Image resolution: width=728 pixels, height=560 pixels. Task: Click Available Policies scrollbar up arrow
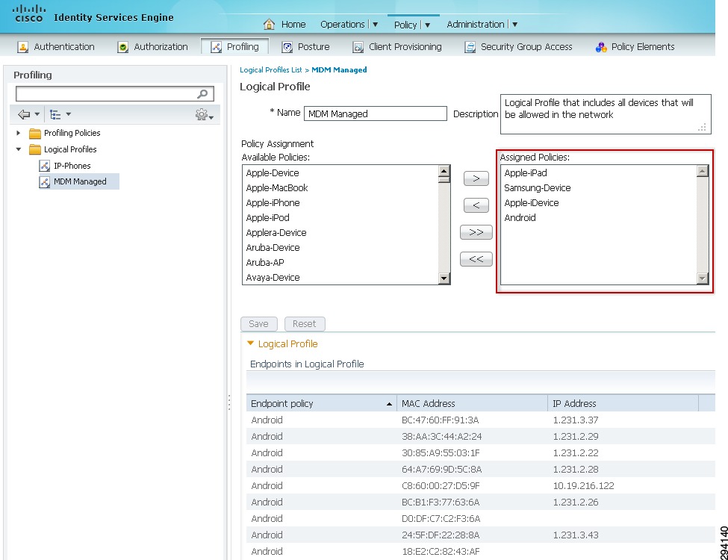point(444,171)
